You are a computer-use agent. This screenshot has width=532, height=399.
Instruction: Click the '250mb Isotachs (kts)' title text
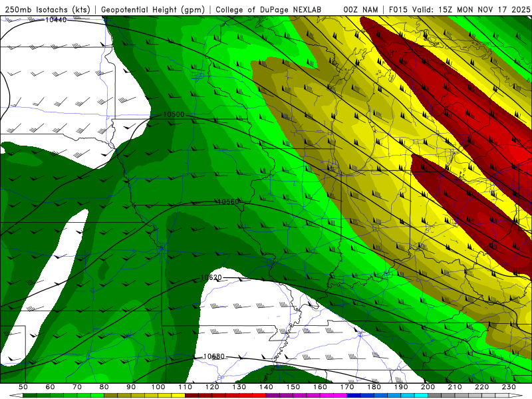(47, 10)
